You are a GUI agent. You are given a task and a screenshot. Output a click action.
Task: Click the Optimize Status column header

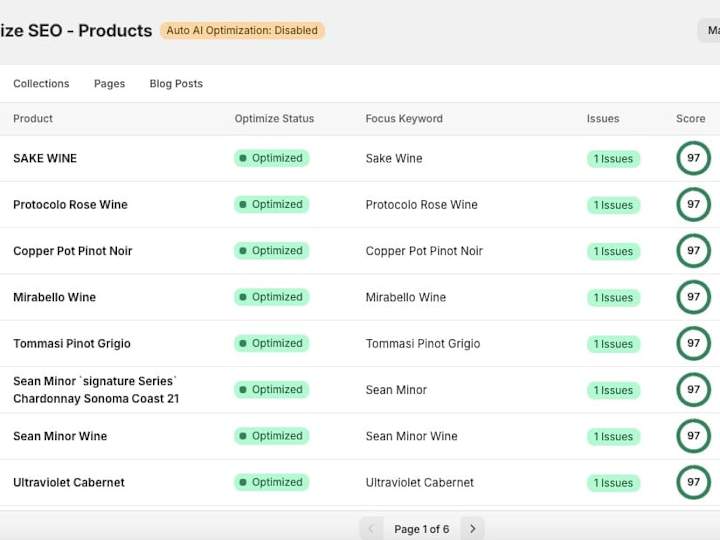[x=274, y=118]
